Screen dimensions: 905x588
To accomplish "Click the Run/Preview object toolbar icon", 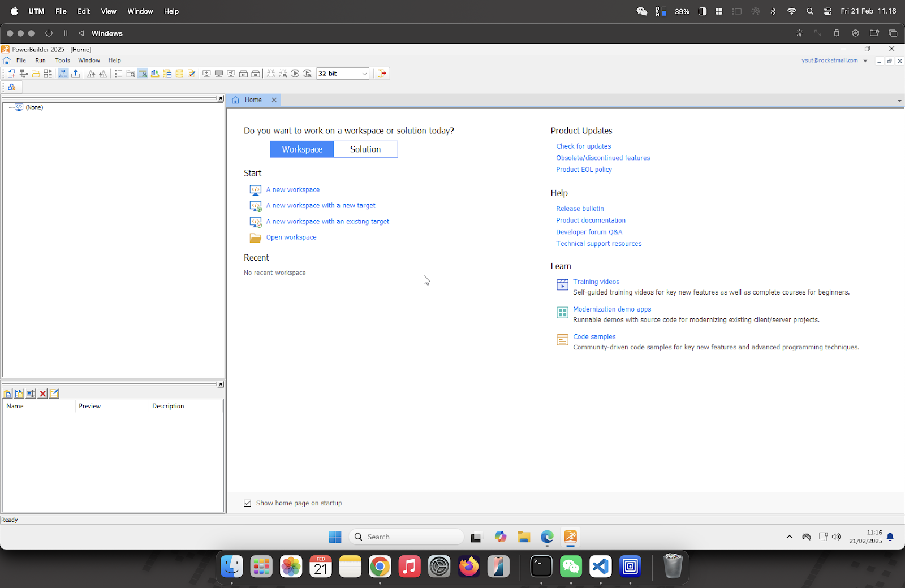I will click(x=48, y=73).
